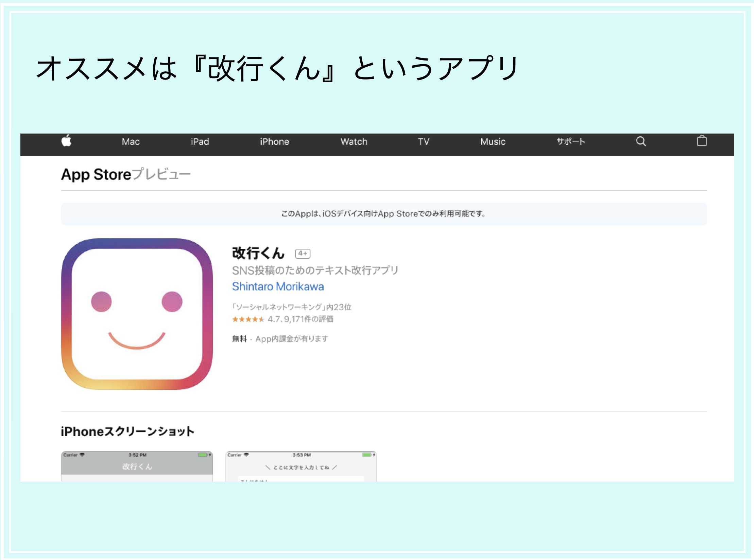Screen dimensions: 754x560
Task: Click the 改行くん smiley app icon
Action: (137, 314)
